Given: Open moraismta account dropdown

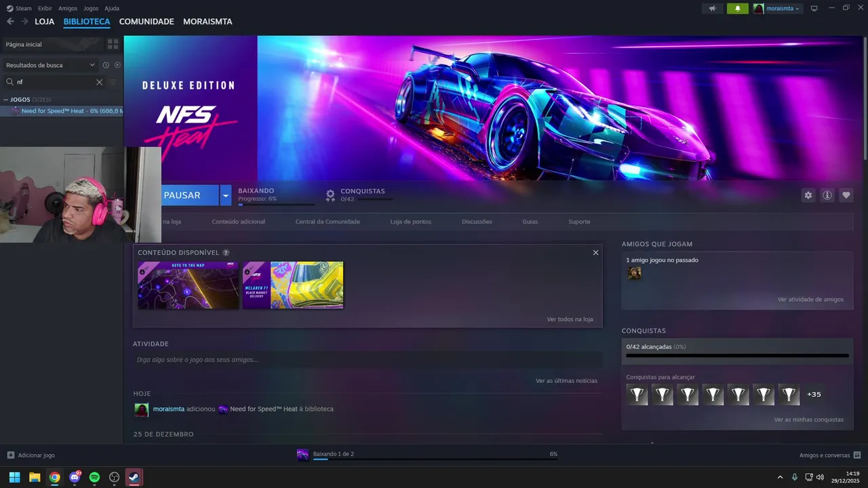Looking at the screenshot, I should [777, 8].
